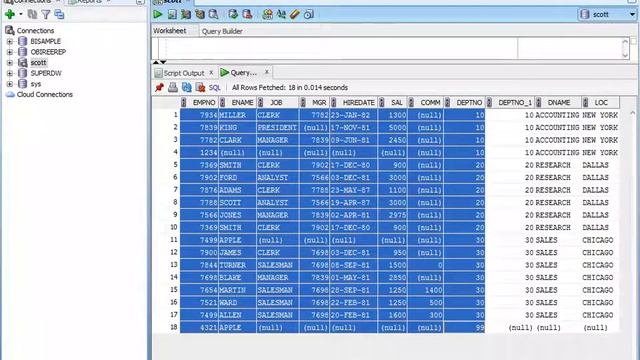Expand the SUPERDW connection node
This screenshot has width=640, height=360.
[10, 73]
